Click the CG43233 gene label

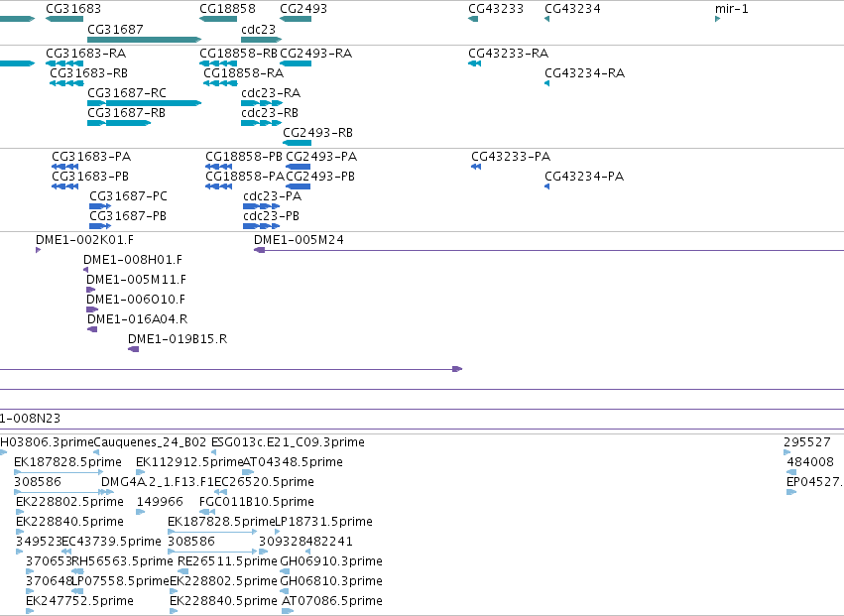pyautogui.click(x=496, y=9)
